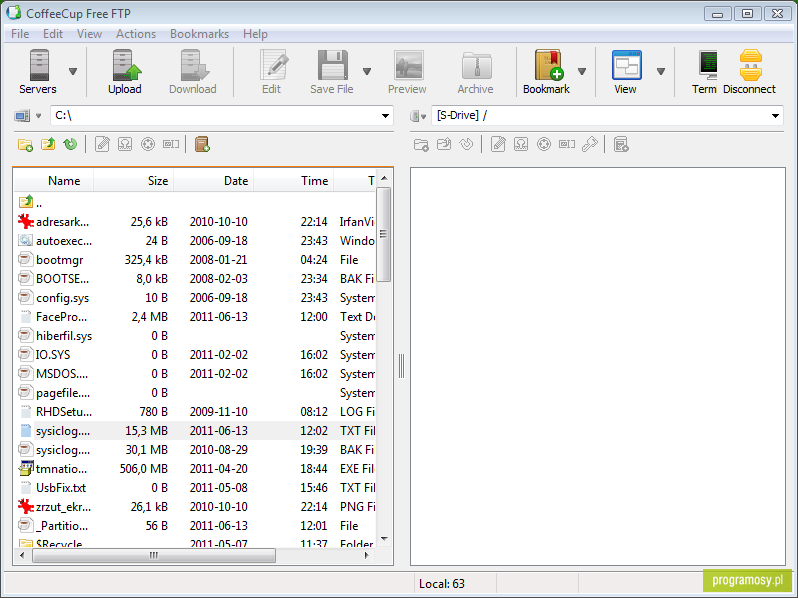Click the scroll down arrow in local list

384,538
